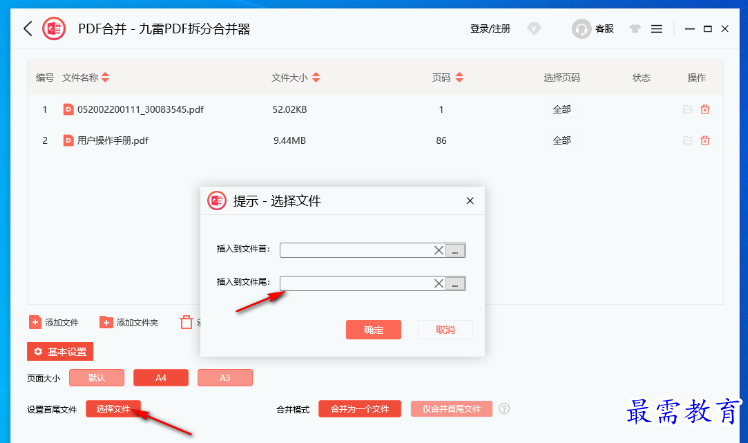The height and width of the screenshot is (443, 748).
Task: Click the page count 86 cell
Action: [x=441, y=141]
